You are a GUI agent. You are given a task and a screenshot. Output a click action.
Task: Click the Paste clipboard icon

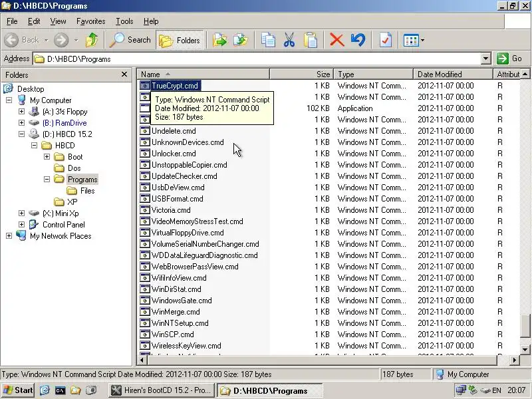[x=311, y=40]
